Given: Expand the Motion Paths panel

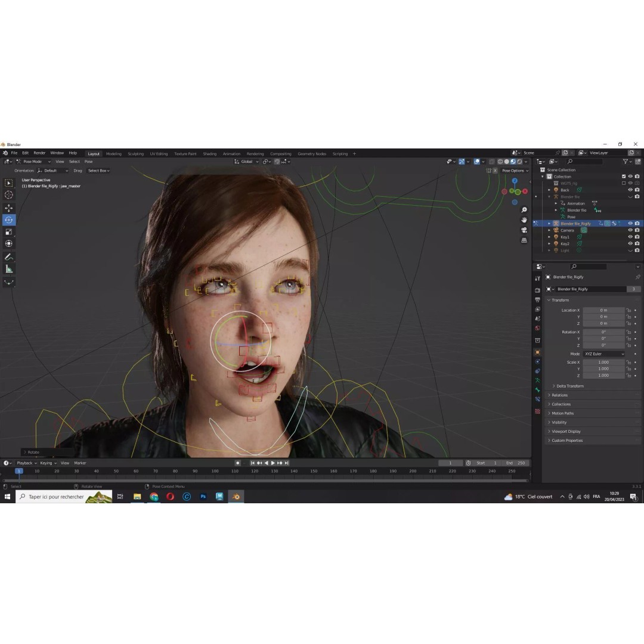Looking at the screenshot, I should click(x=562, y=413).
